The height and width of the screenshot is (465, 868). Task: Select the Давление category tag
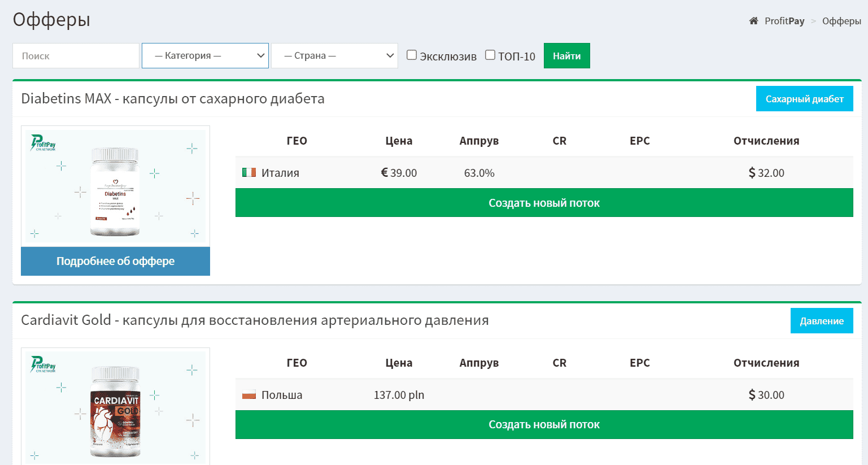tap(822, 321)
